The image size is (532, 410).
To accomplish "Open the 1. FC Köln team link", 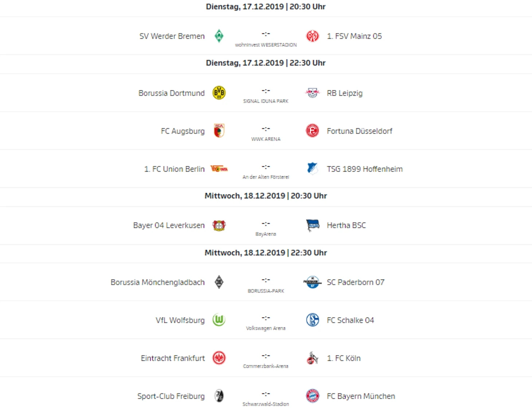I will click(344, 358).
